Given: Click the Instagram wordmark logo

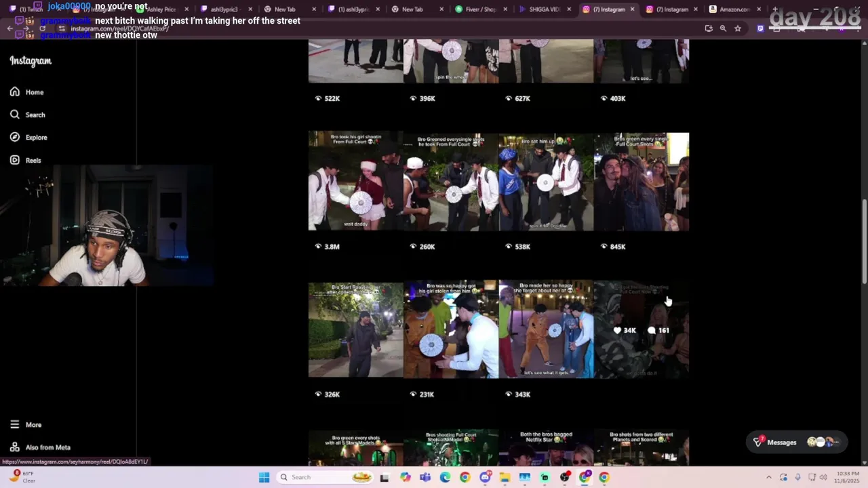Looking at the screenshot, I should coord(31,61).
